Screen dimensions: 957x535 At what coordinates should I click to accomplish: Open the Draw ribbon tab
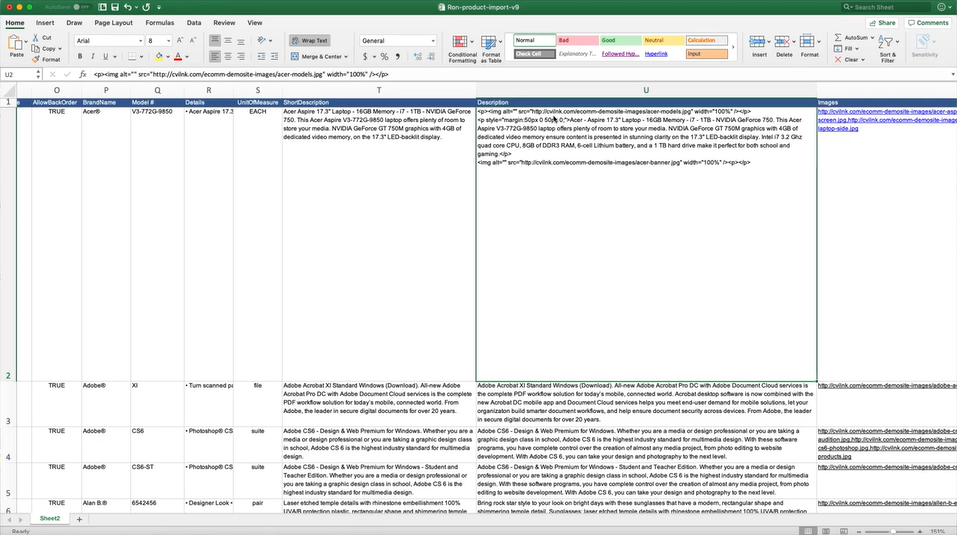[74, 23]
